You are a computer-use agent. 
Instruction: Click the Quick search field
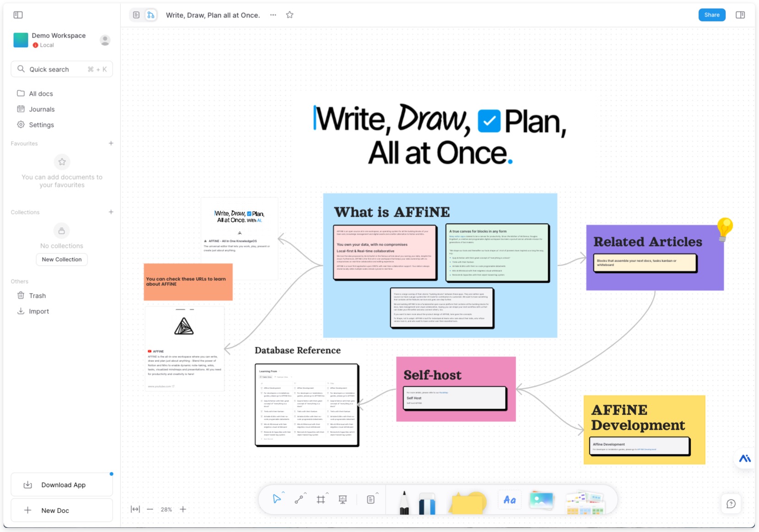coord(62,69)
